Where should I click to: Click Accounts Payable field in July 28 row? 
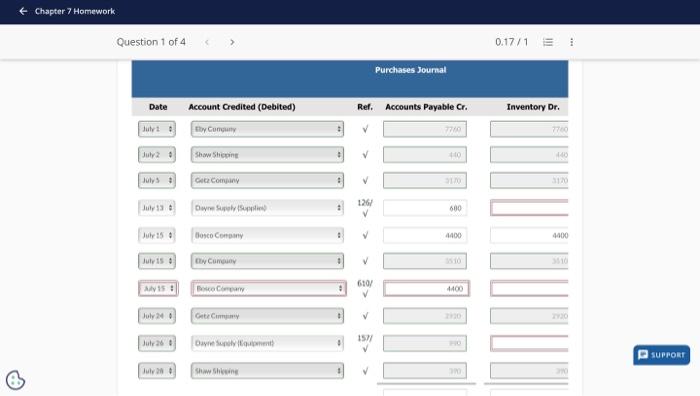[x=425, y=371]
